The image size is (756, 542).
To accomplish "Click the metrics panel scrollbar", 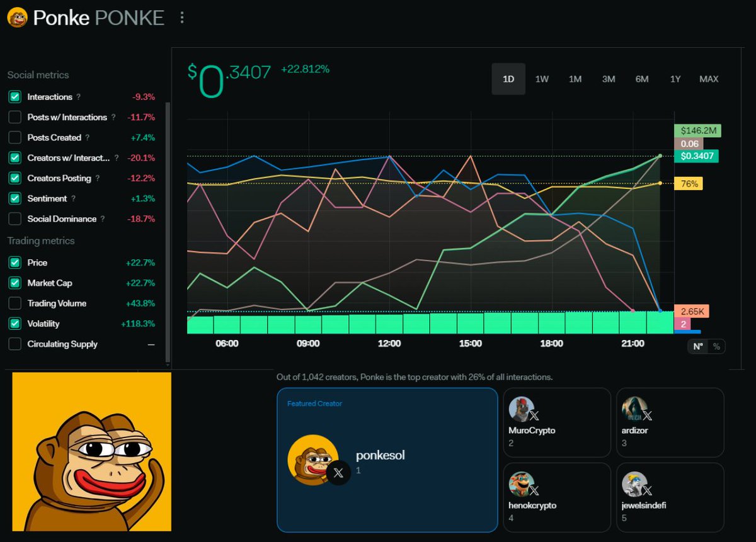I will [x=167, y=232].
